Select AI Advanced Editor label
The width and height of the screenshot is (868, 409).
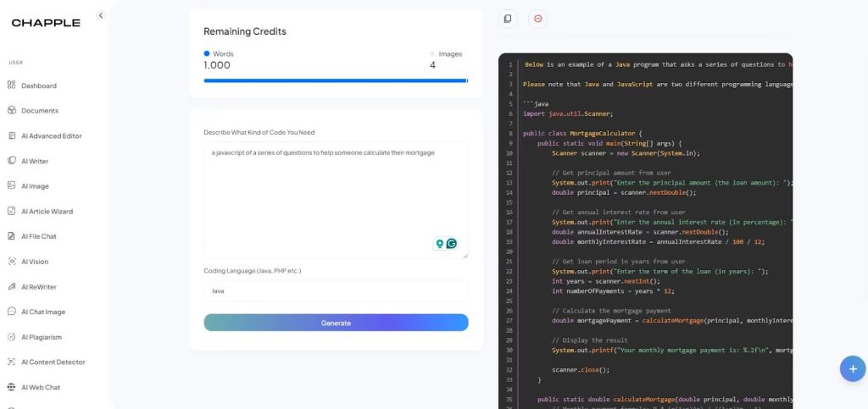pyautogui.click(x=52, y=136)
